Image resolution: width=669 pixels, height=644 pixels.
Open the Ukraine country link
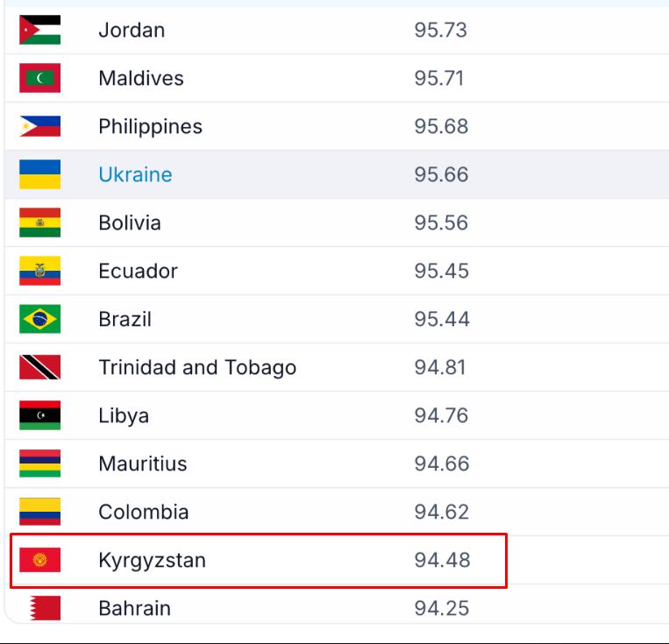click(x=135, y=175)
